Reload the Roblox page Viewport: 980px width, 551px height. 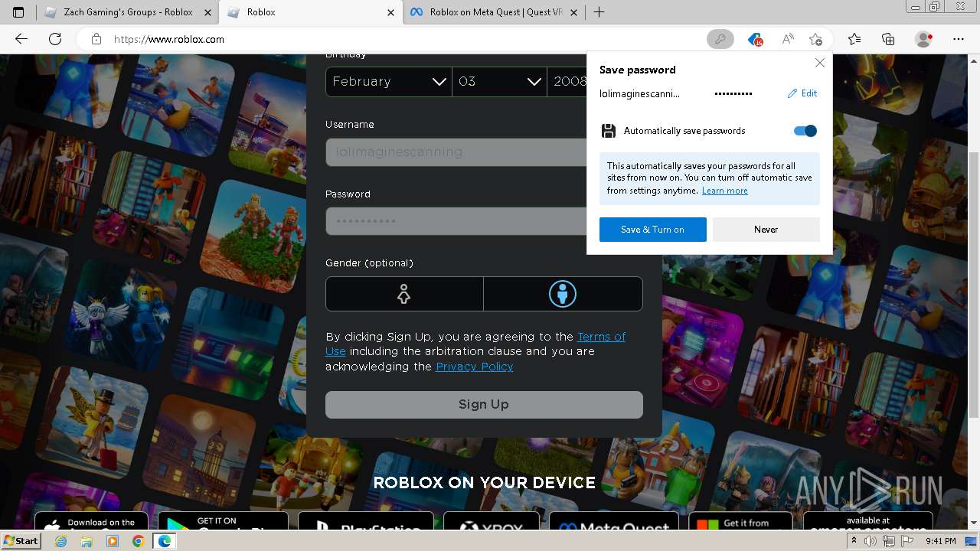point(55,39)
